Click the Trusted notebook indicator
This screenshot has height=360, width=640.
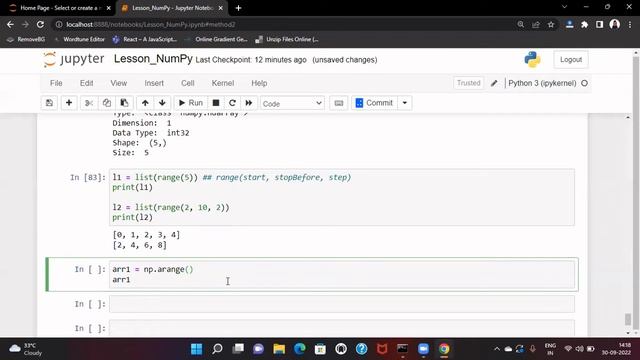pyautogui.click(x=469, y=83)
